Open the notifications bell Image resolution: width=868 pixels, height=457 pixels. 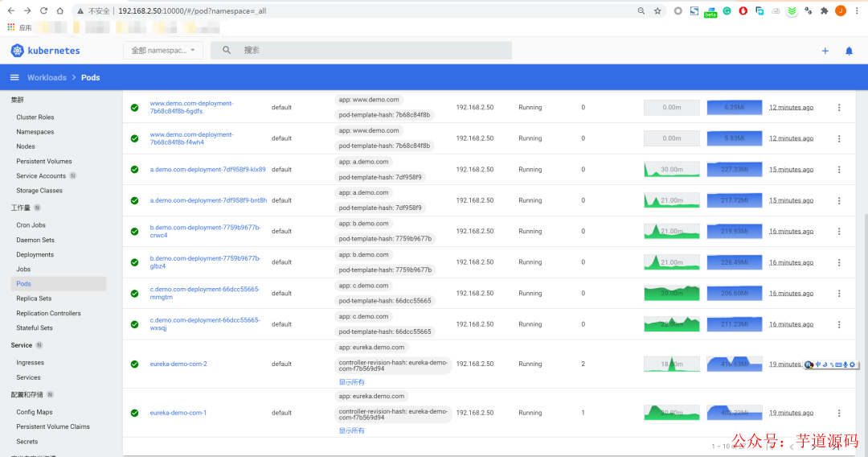pyautogui.click(x=849, y=51)
